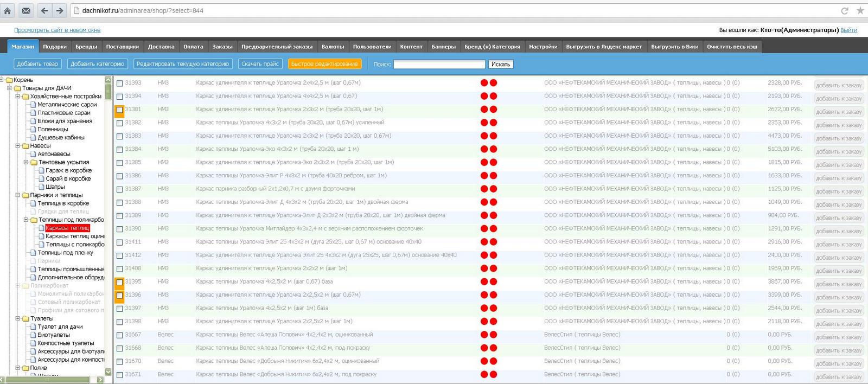Open the mail envelope icon
868x384 pixels.
point(26,10)
